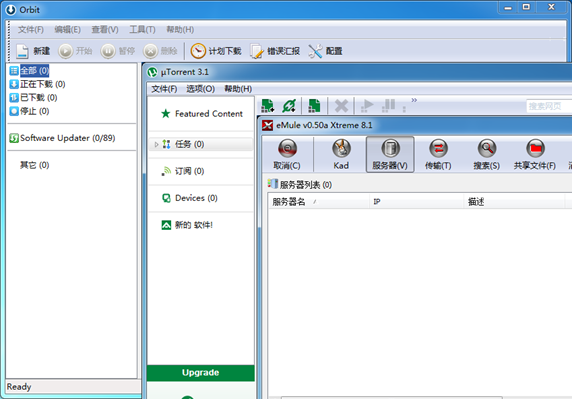The height and width of the screenshot is (399, 572).
Task: Click the µTorrent 3.1 title bar logo
Action: [152, 72]
